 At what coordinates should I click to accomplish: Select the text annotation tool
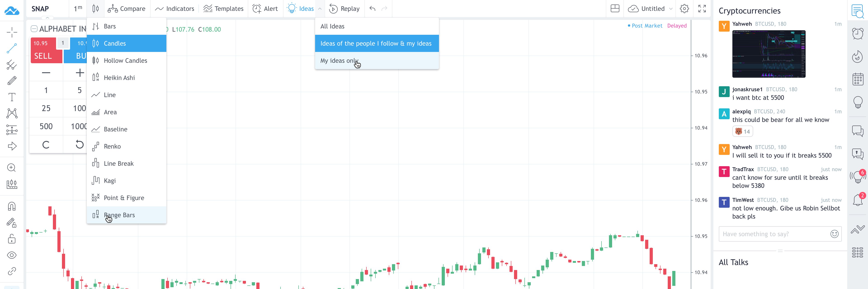coord(12,97)
